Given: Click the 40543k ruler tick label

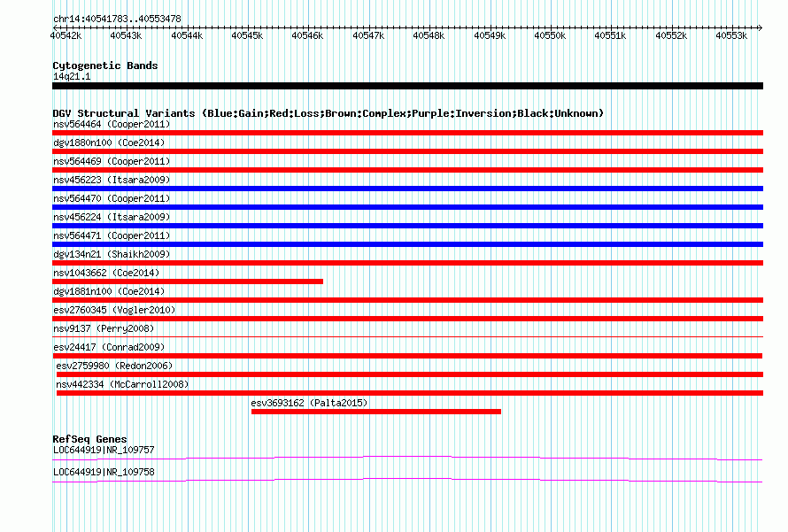Looking at the screenshot, I should [x=126, y=35].
